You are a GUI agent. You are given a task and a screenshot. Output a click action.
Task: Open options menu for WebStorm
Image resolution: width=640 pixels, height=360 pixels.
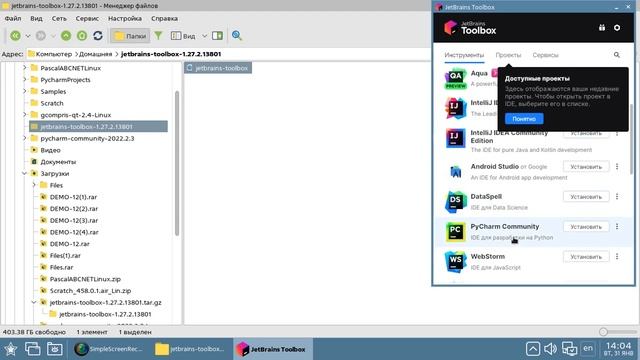pyautogui.click(x=617, y=257)
